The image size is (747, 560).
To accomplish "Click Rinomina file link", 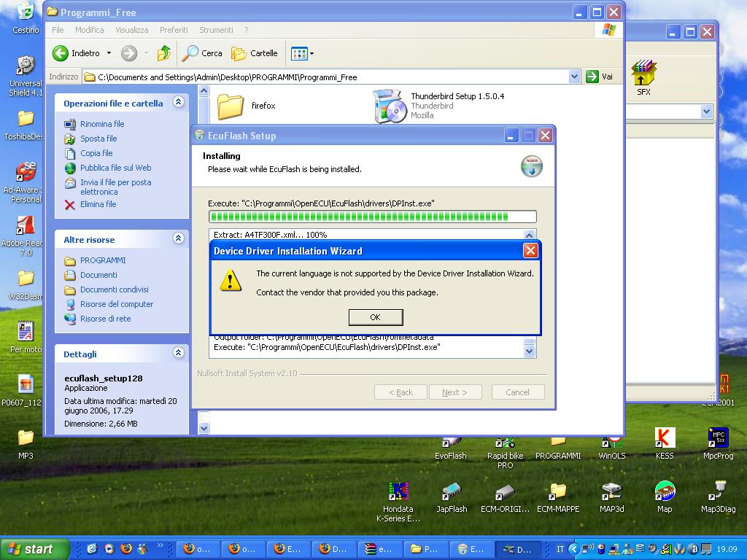I will 102,124.
